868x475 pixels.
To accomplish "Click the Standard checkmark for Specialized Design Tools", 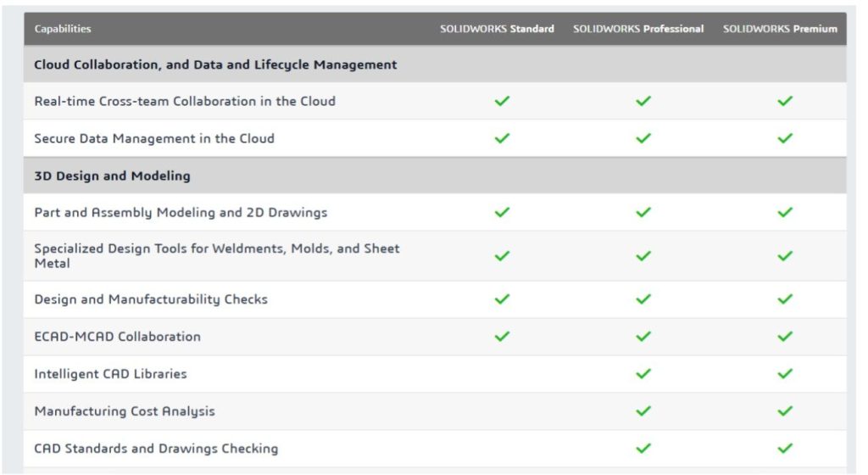I will tap(502, 256).
